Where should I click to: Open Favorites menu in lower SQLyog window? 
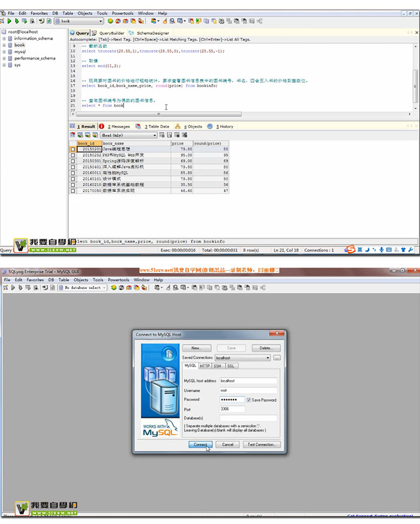tap(35, 280)
